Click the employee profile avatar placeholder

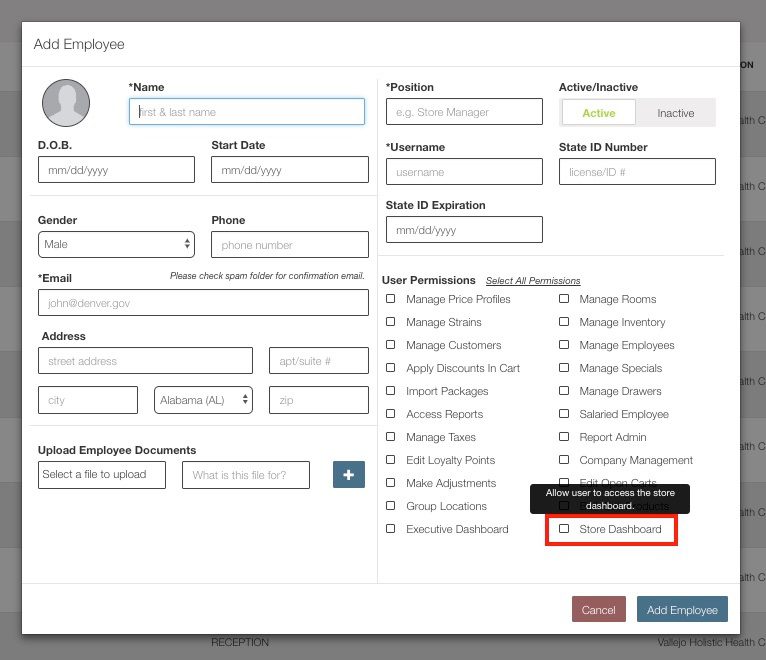point(66,103)
